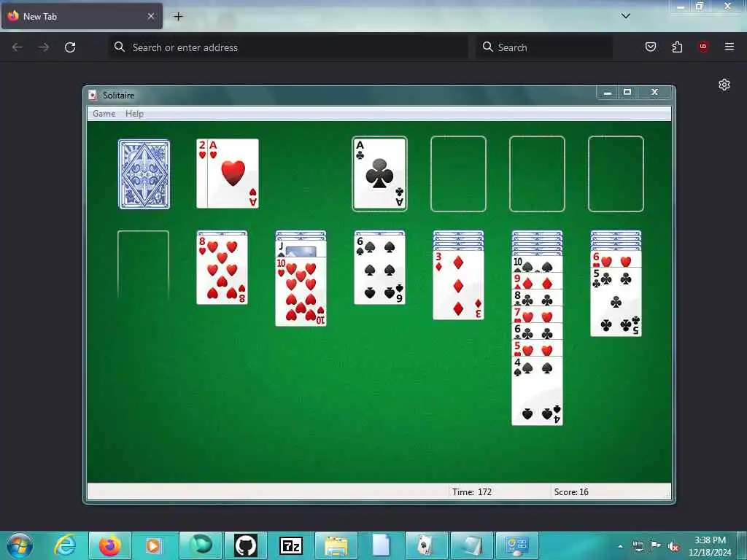Screen dimensions: 747x560
Task: Open the Firefox hamburger application menu
Action: pyautogui.click(x=729, y=47)
